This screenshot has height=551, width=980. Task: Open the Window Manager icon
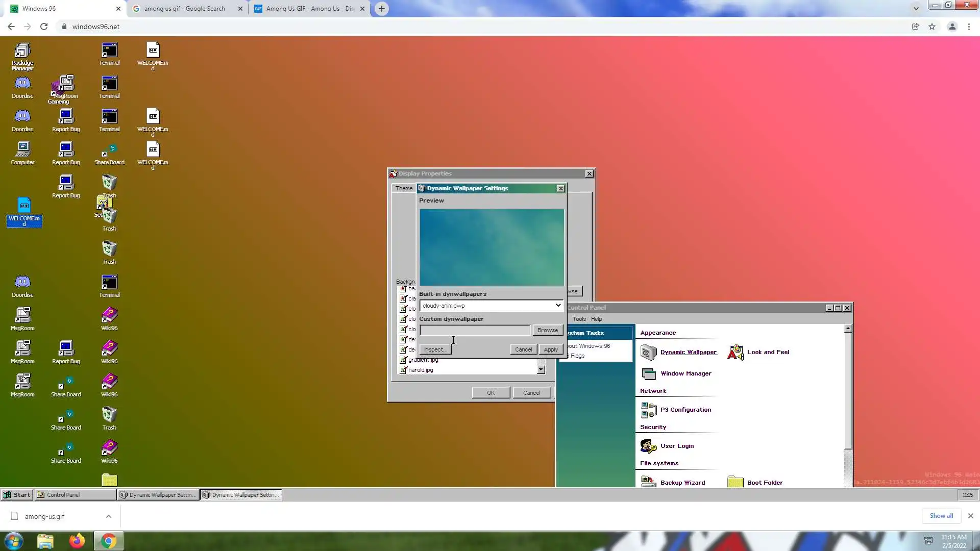pos(648,374)
